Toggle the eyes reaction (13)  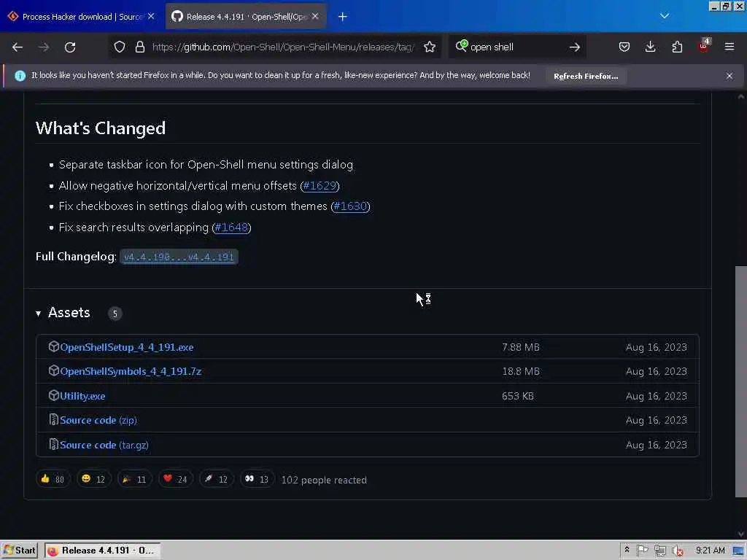[258, 479]
